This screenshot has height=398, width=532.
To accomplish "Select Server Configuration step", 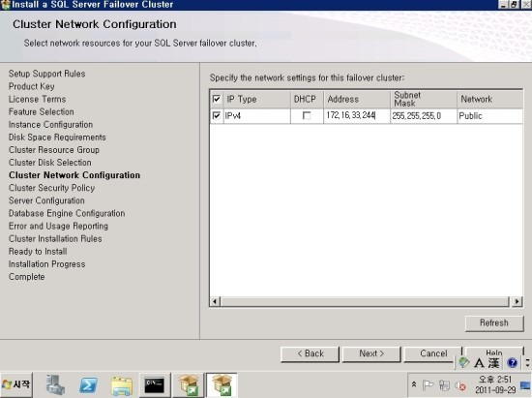I will click(x=46, y=200).
